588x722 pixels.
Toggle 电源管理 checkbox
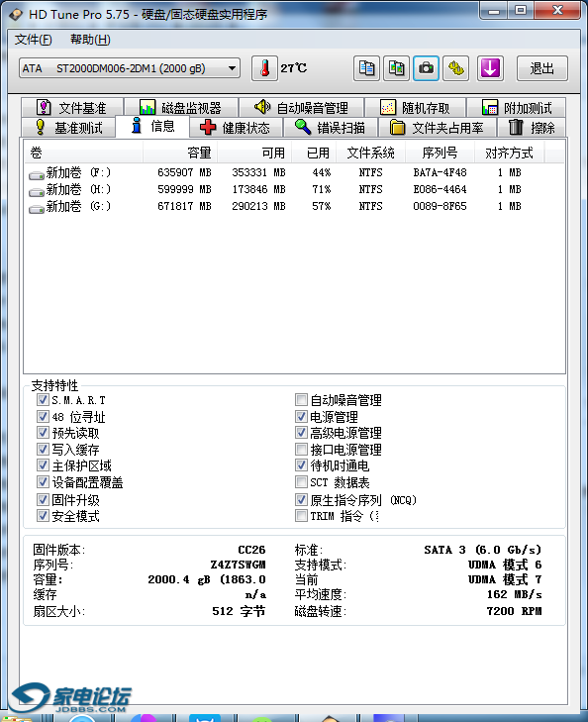point(301,417)
